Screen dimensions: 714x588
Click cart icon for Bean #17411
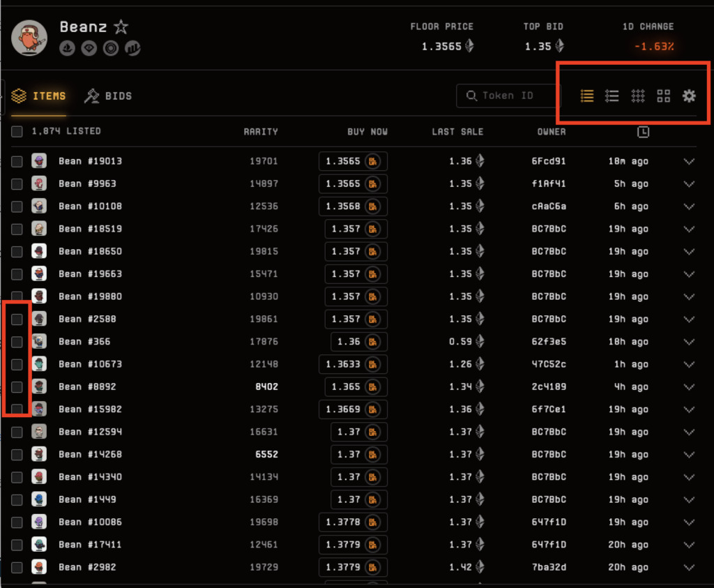(372, 545)
